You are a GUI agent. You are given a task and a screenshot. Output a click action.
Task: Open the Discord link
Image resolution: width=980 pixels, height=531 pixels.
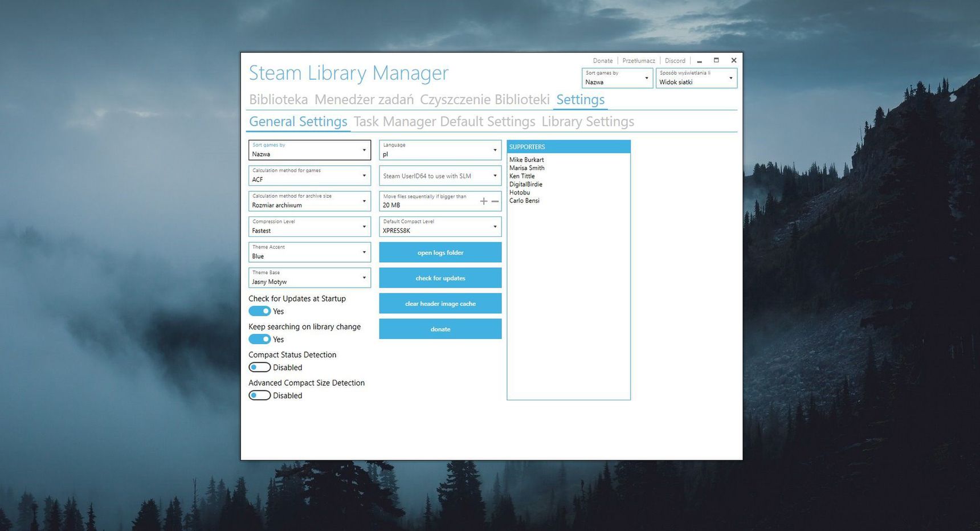pos(675,61)
